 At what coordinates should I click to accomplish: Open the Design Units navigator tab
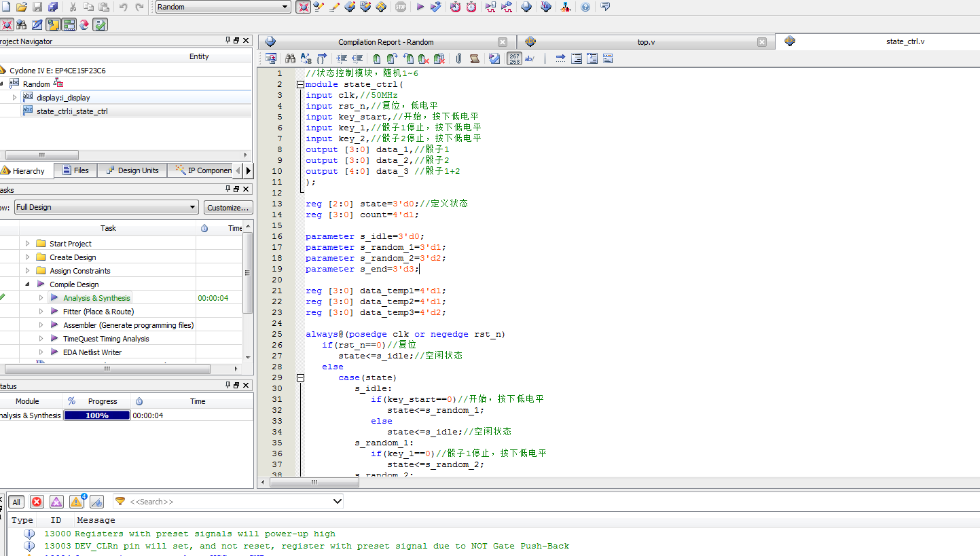click(x=131, y=170)
